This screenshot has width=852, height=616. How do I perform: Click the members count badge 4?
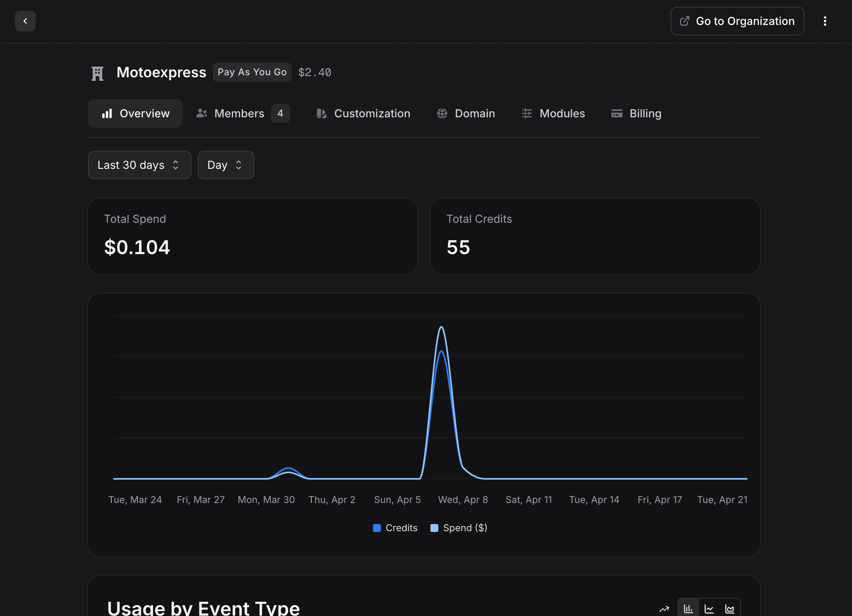click(x=281, y=113)
